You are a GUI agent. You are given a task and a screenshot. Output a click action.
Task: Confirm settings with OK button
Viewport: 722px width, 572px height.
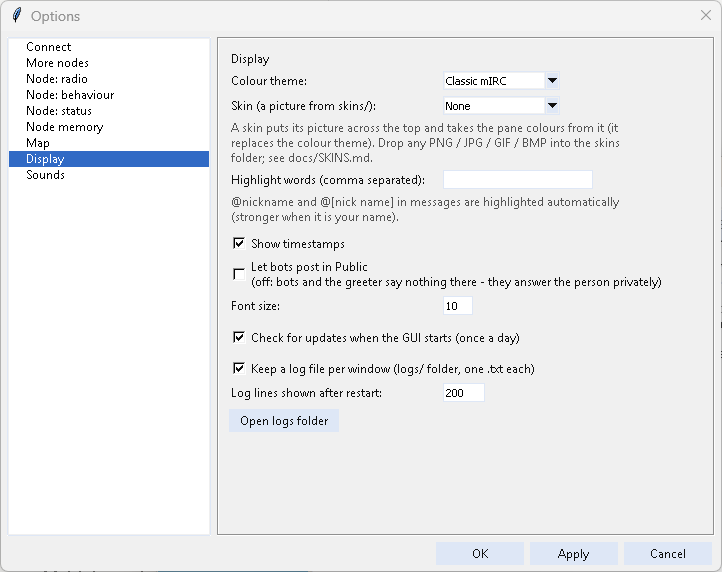pyautogui.click(x=480, y=554)
